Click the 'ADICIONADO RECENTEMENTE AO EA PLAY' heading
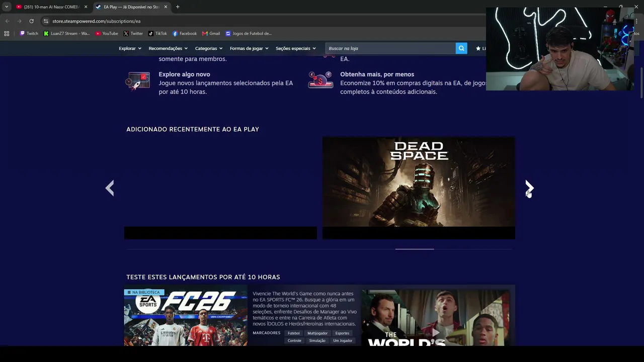 [x=193, y=129]
